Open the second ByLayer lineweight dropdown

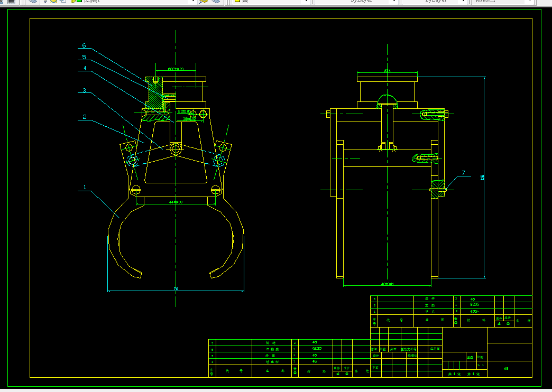point(464,2)
